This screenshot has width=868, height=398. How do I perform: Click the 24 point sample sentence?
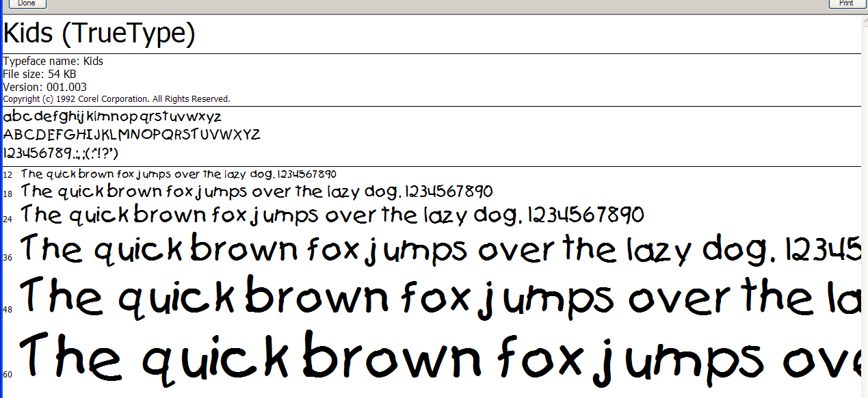[x=332, y=215]
